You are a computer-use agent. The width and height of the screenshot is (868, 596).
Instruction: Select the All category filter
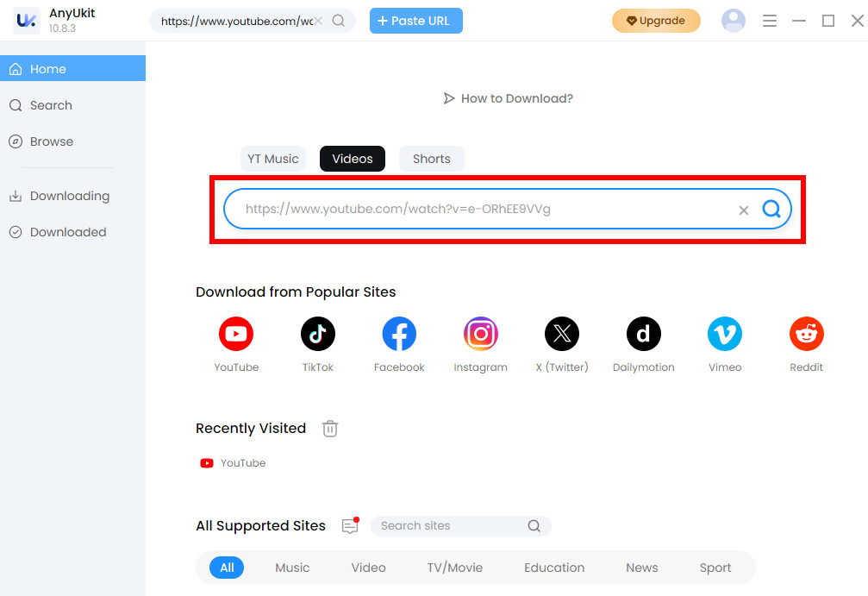tap(227, 568)
